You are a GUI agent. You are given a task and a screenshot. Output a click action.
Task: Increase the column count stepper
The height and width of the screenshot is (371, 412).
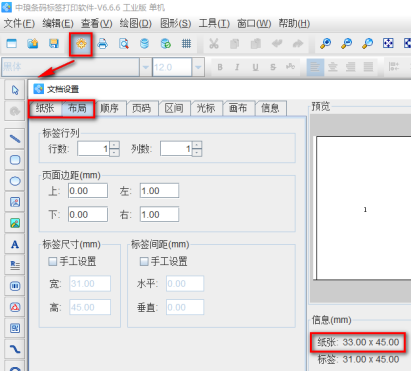[197, 145]
